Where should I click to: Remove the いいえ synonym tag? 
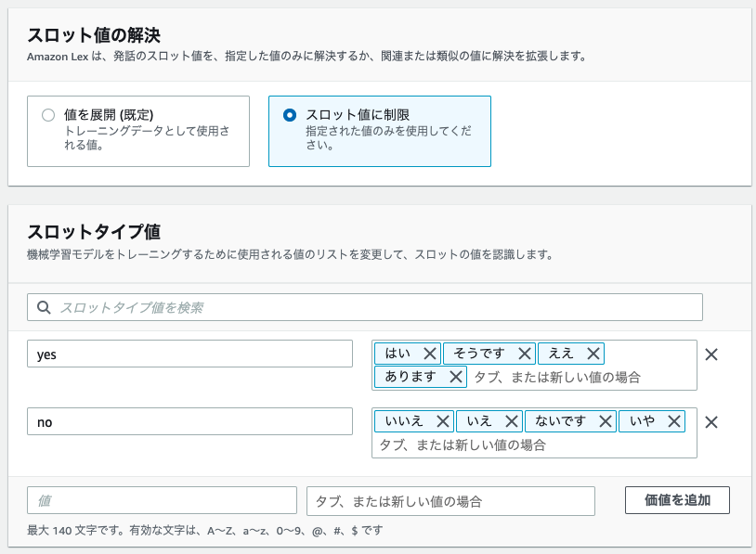[x=443, y=421]
